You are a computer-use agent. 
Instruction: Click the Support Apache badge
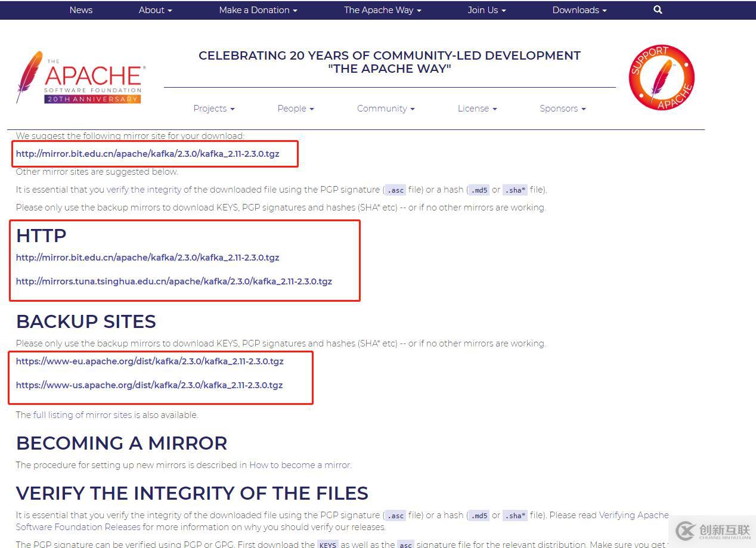pyautogui.click(x=662, y=78)
